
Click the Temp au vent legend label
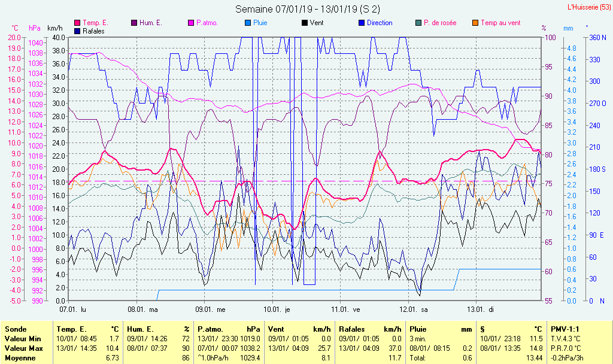500,23
